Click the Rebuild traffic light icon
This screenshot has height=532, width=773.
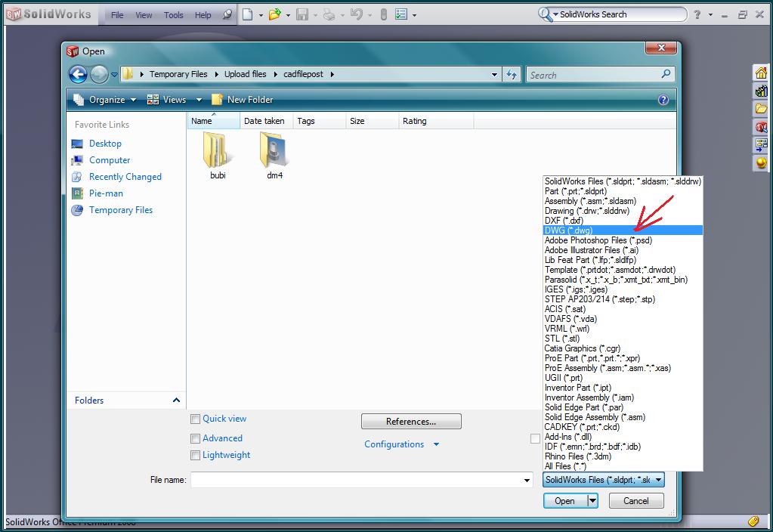(x=384, y=15)
